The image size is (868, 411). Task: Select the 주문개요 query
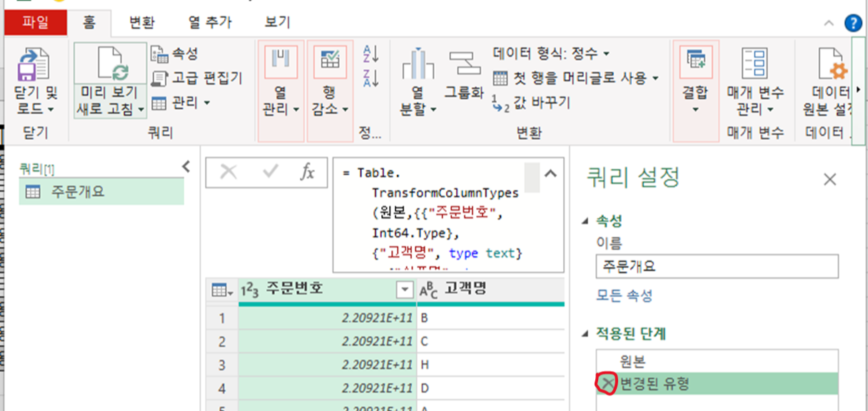[x=101, y=191]
